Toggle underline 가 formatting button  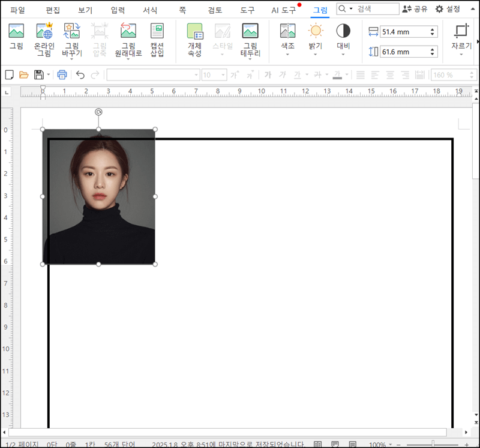[x=297, y=75]
